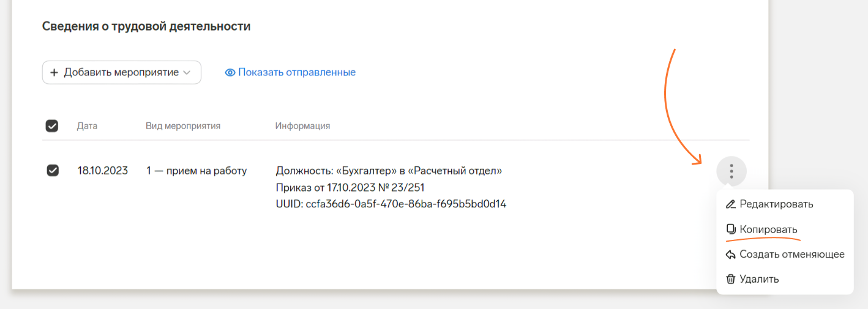Click the Информация column header
Image resolution: width=868 pixels, height=309 pixels.
(302, 126)
